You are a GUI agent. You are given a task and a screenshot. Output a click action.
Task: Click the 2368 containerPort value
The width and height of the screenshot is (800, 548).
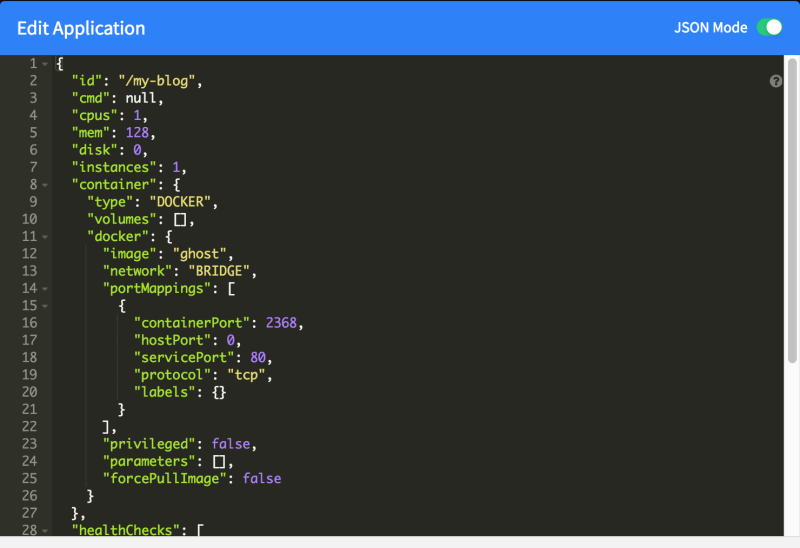point(281,323)
